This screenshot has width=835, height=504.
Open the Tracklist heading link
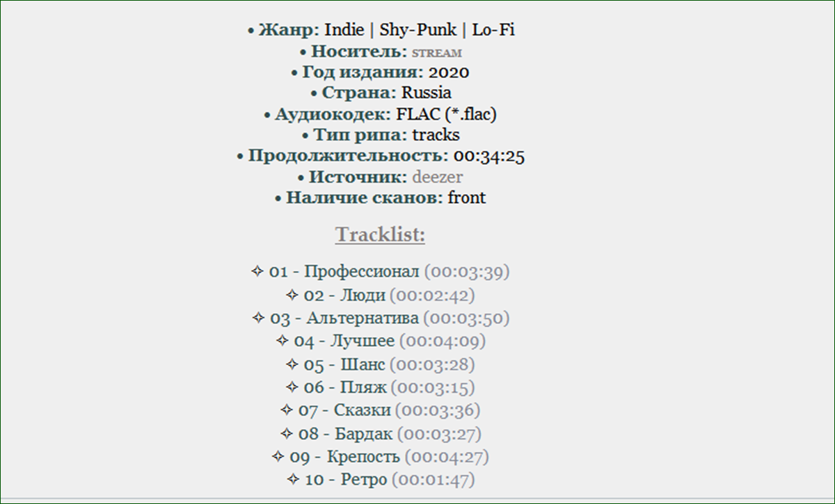point(380,235)
